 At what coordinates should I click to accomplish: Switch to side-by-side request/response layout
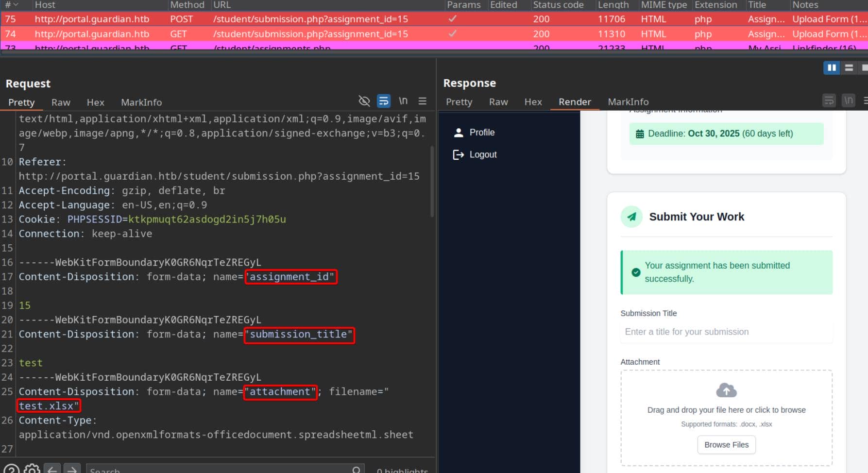pos(832,68)
